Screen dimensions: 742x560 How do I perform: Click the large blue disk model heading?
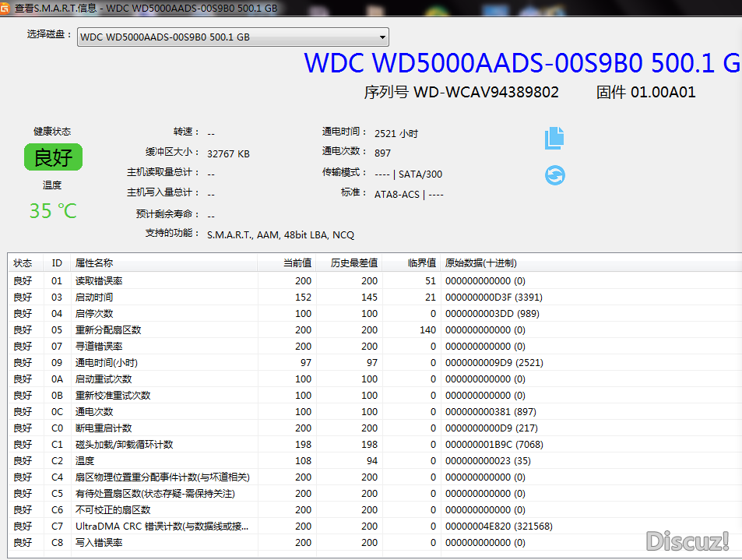pos(522,63)
